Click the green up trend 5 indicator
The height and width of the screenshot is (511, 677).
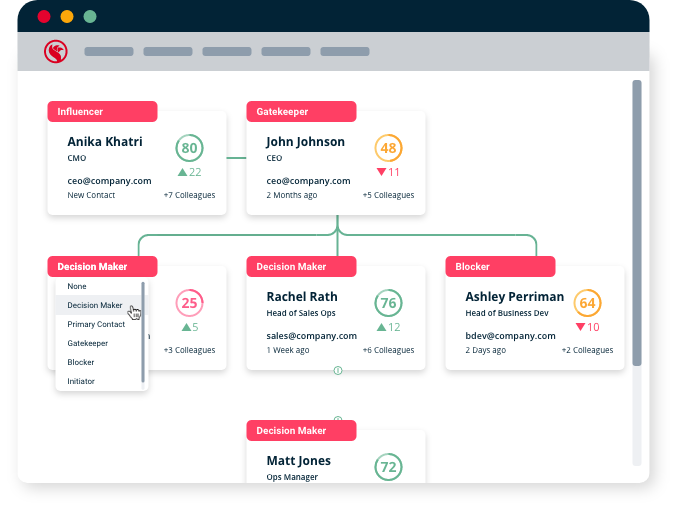click(190, 327)
